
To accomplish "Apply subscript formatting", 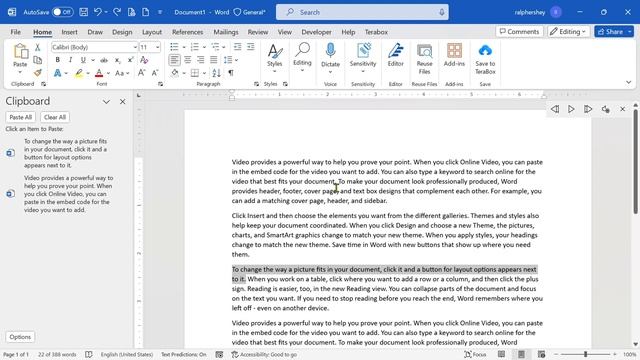I will (x=118, y=60).
